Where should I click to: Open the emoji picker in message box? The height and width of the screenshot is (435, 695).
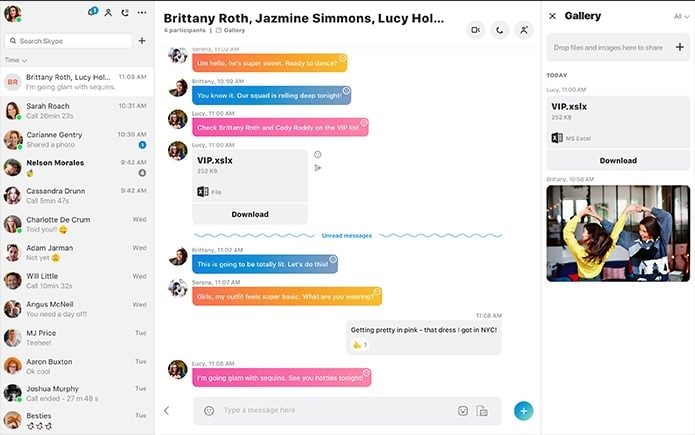pos(209,411)
